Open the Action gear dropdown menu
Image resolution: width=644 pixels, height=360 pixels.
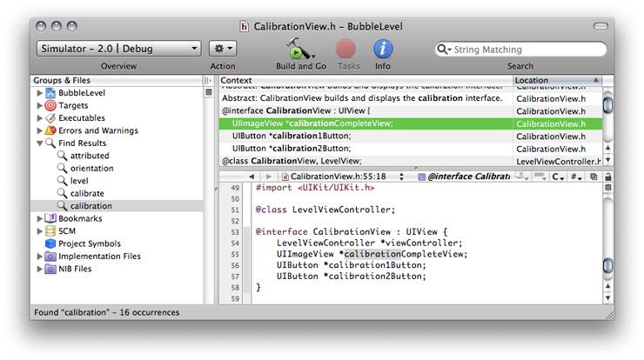pos(223,49)
